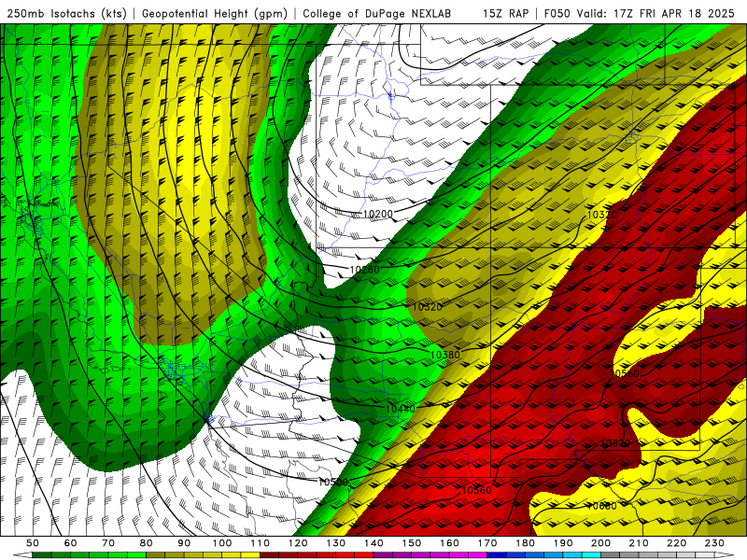
Task: Click the 70 value on the color scale
Action: [x=108, y=543]
